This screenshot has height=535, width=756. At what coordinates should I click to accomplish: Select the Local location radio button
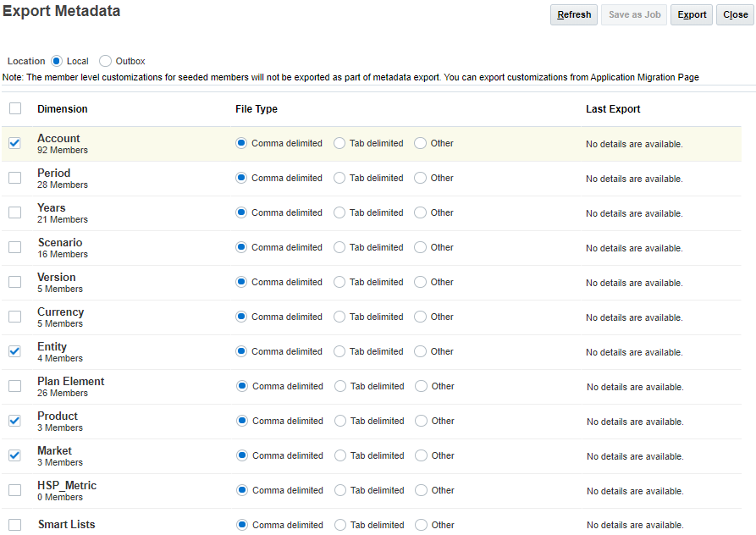click(57, 61)
